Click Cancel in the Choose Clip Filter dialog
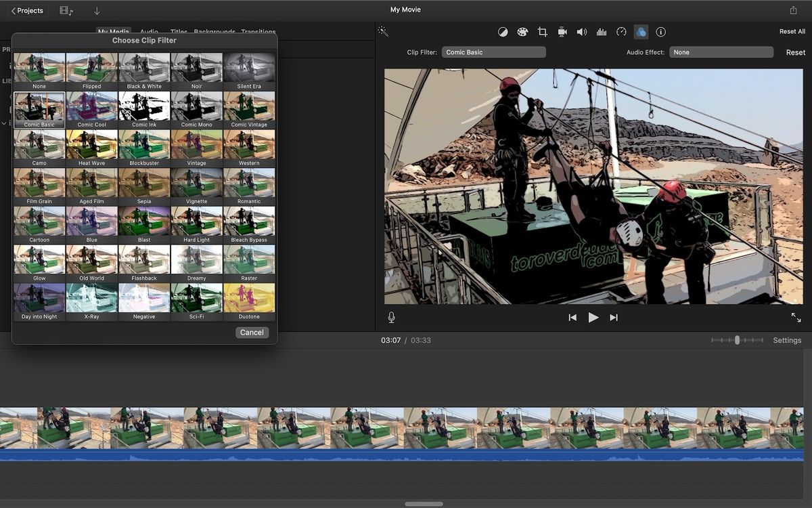 (x=252, y=332)
